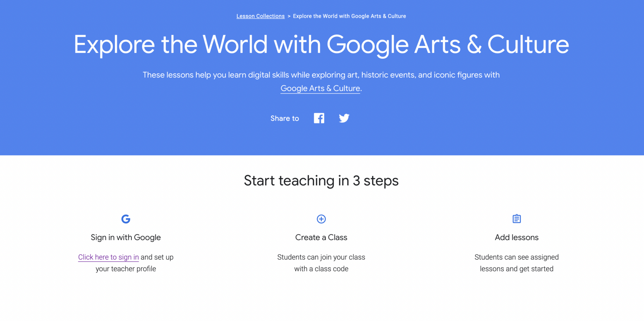Share this page on Facebook
This screenshot has height=321, width=644.
pos(319,118)
